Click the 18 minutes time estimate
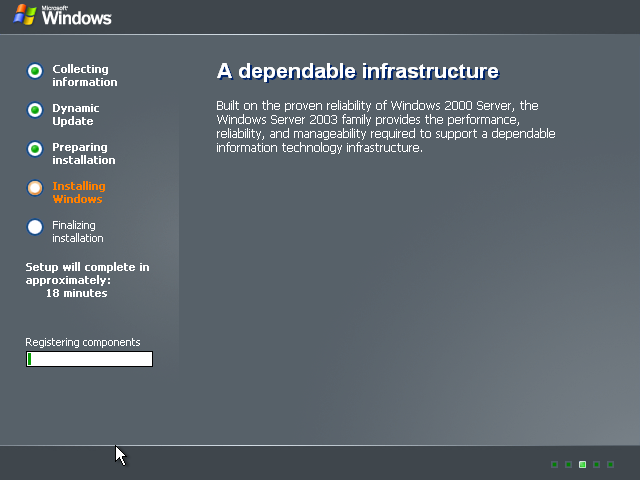Image resolution: width=640 pixels, height=480 pixels. click(76, 293)
